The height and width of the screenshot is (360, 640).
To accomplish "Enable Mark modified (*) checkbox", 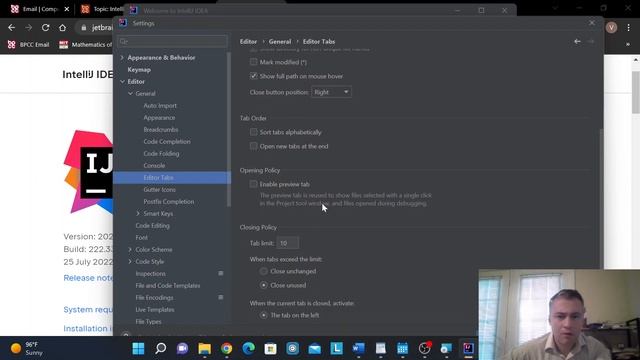I will point(253,62).
